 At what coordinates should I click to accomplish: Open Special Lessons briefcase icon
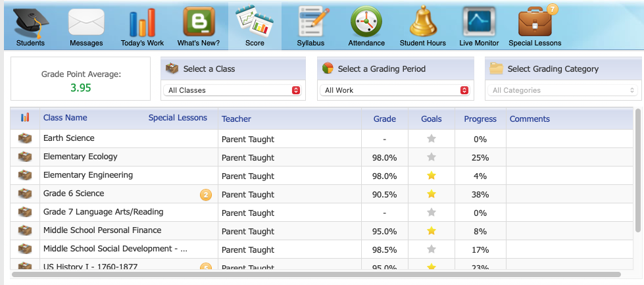535,23
